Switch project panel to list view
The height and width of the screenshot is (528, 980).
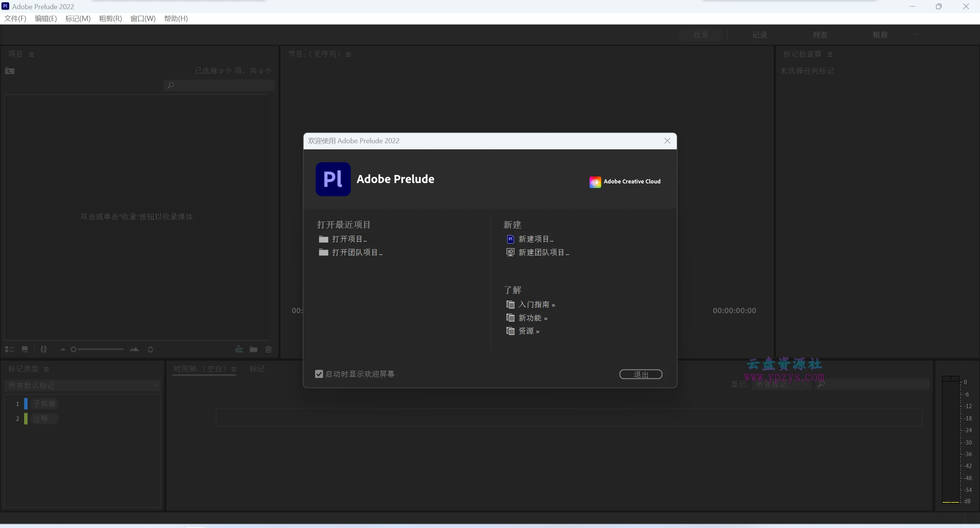(10, 349)
